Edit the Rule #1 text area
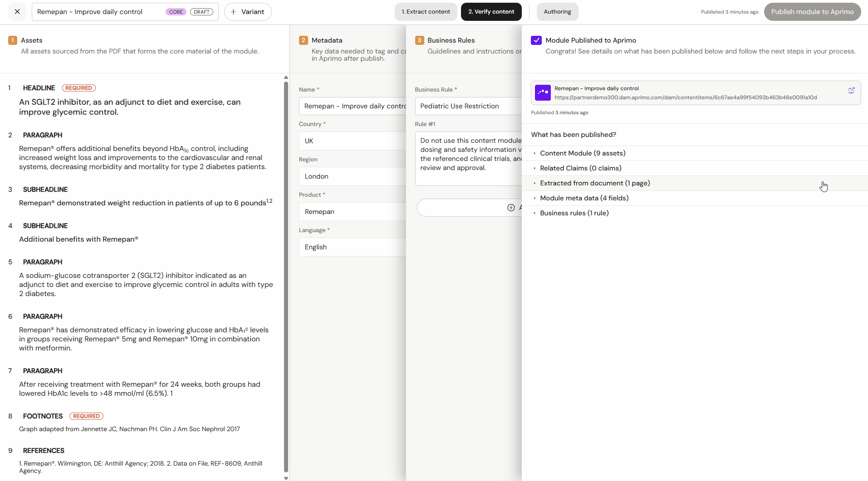 [x=468, y=159]
